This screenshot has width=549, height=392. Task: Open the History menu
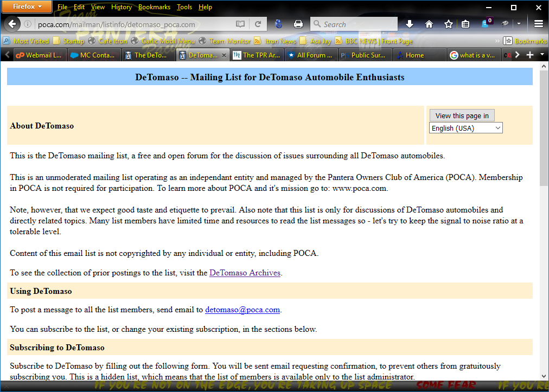122,7
